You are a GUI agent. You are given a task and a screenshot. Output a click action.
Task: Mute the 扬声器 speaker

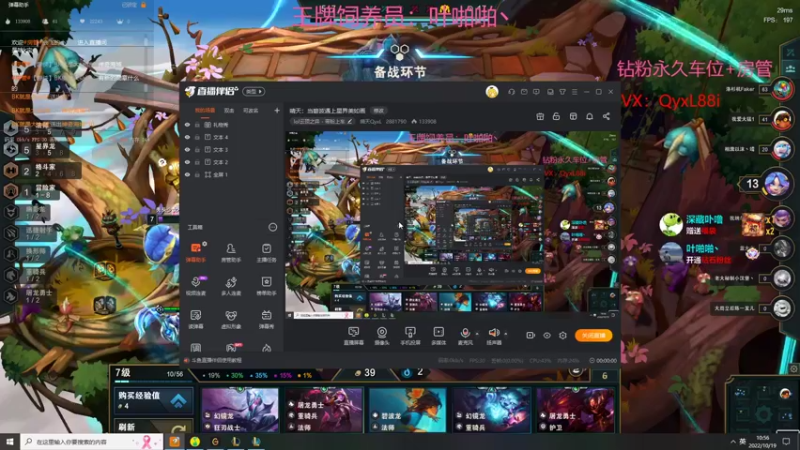pyautogui.click(x=493, y=336)
